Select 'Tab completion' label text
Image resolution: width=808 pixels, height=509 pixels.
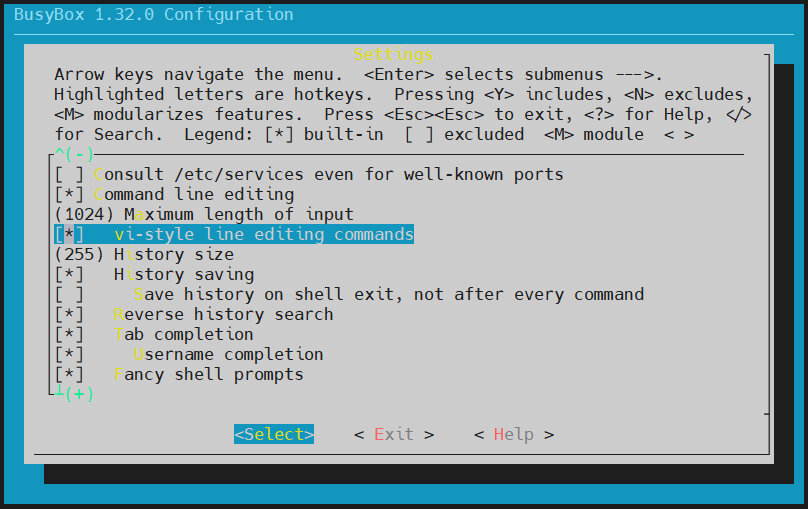[x=183, y=334]
